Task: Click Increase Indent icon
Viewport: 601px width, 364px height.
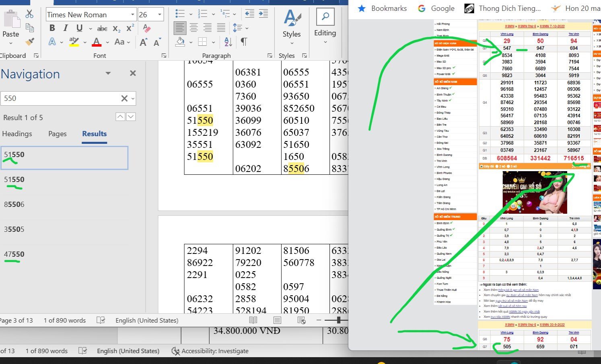Action: point(263,14)
